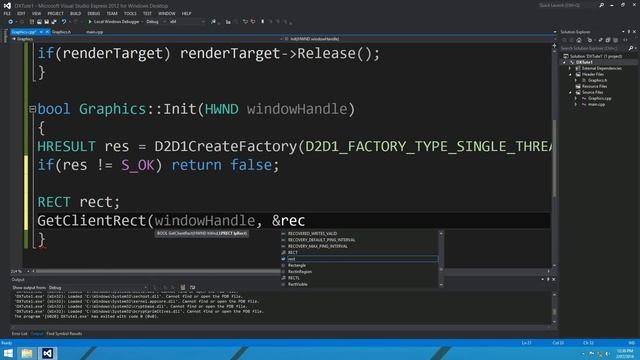Collapse the DXTute1 project node
The width and height of the screenshot is (640, 360).
[565, 62]
